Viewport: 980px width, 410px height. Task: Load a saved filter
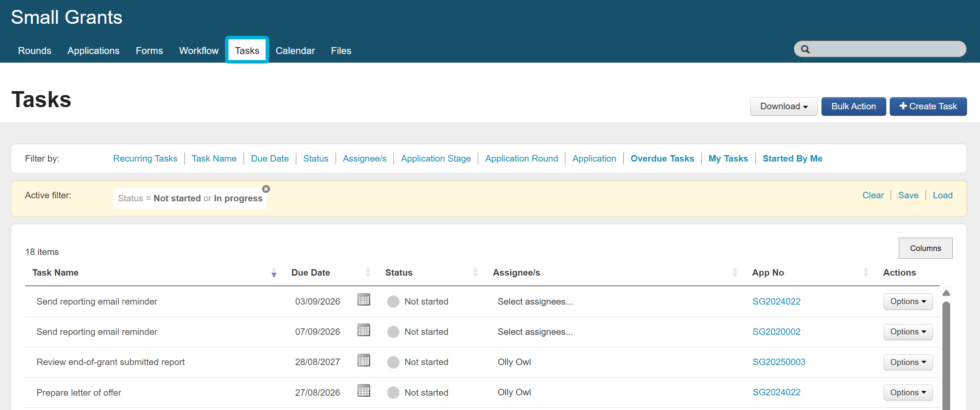point(942,195)
